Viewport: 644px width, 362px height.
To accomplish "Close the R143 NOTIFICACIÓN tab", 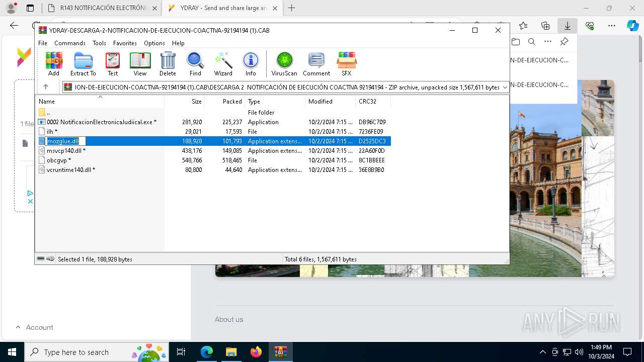I will click(154, 8).
